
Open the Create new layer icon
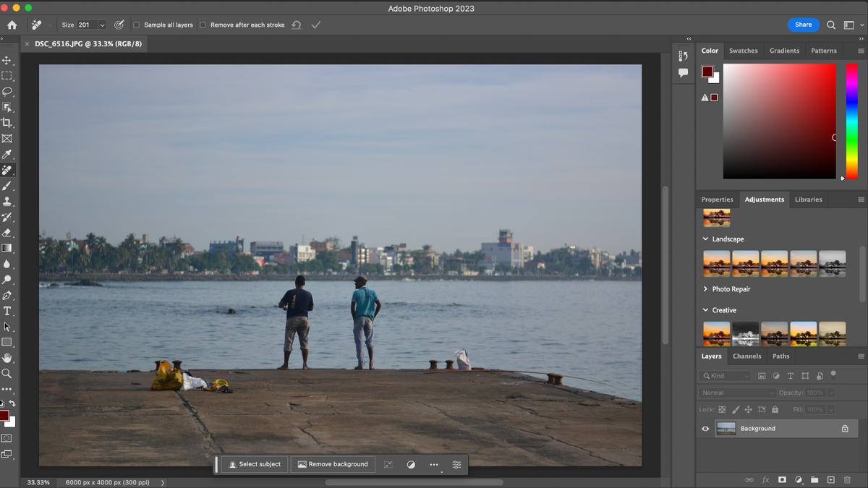(831, 479)
